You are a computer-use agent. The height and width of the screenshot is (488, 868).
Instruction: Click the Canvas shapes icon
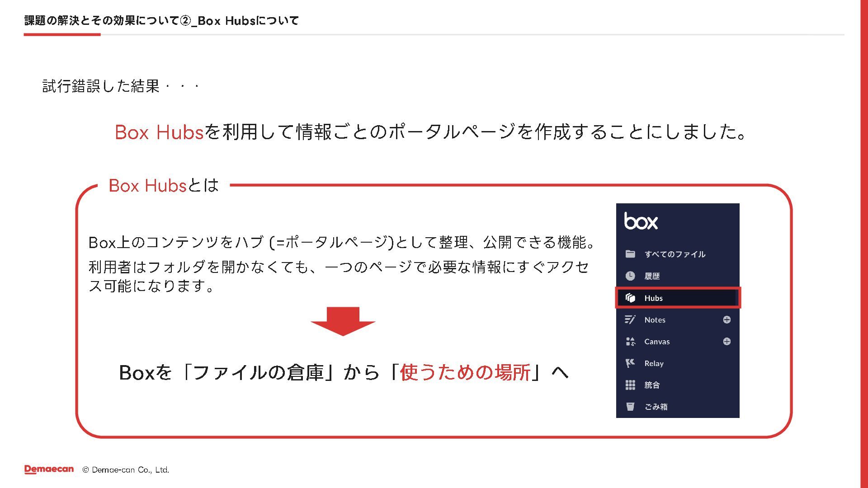tap(630, 342)
